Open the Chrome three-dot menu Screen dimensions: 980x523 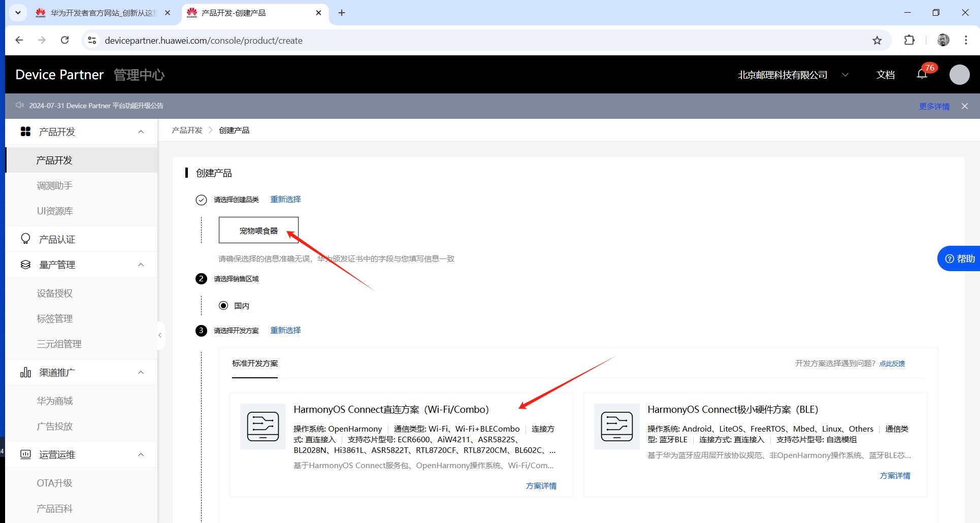click(966, 40)
